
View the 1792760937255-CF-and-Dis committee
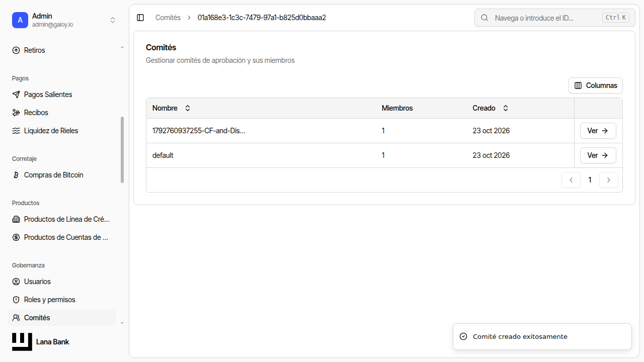(x=598, y=131)
